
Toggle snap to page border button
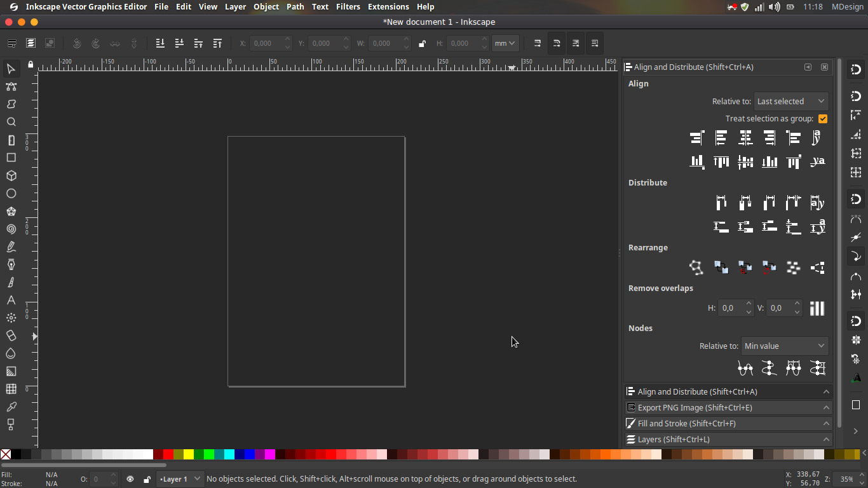pyautogui.click(x=856, y=405)
